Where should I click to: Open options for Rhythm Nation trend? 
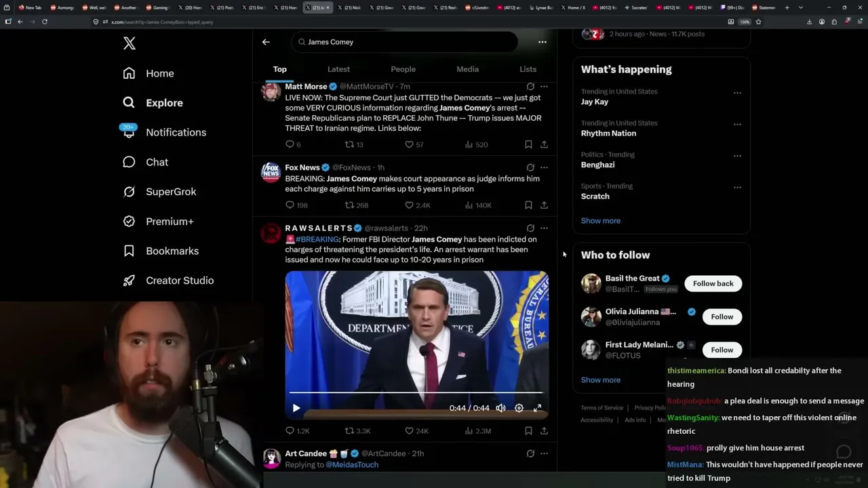pyautogui.click(x=737, y=124)
